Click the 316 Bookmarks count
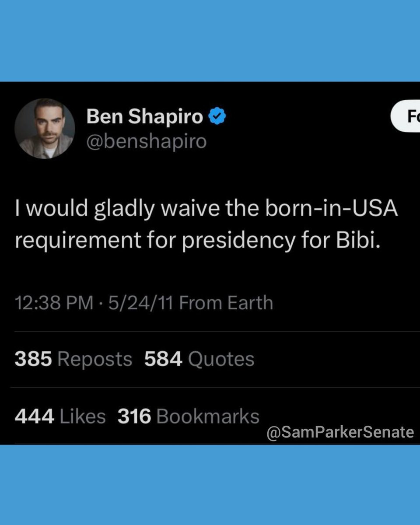The height and width of the screenshot is (525, 420). 188,416
